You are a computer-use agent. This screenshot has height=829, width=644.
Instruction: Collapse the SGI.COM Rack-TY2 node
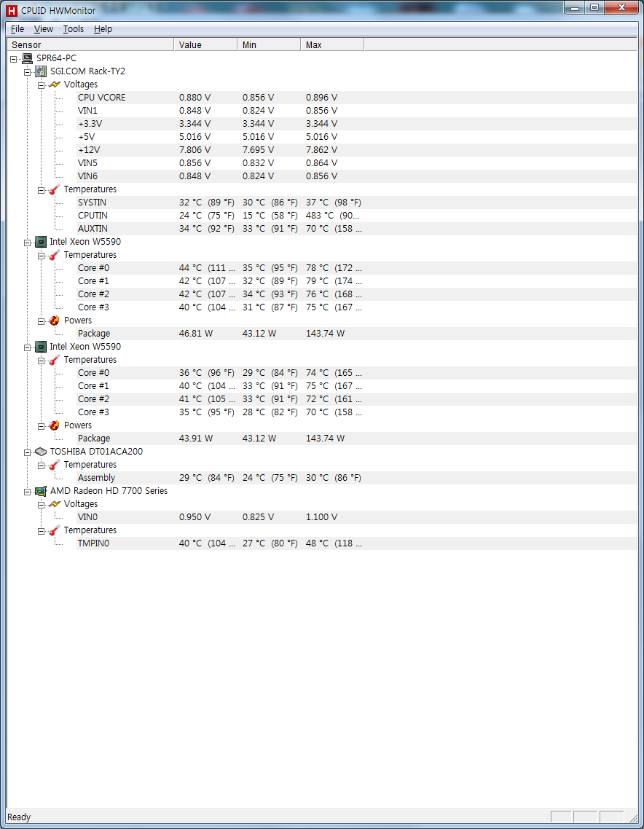(28, 72)
